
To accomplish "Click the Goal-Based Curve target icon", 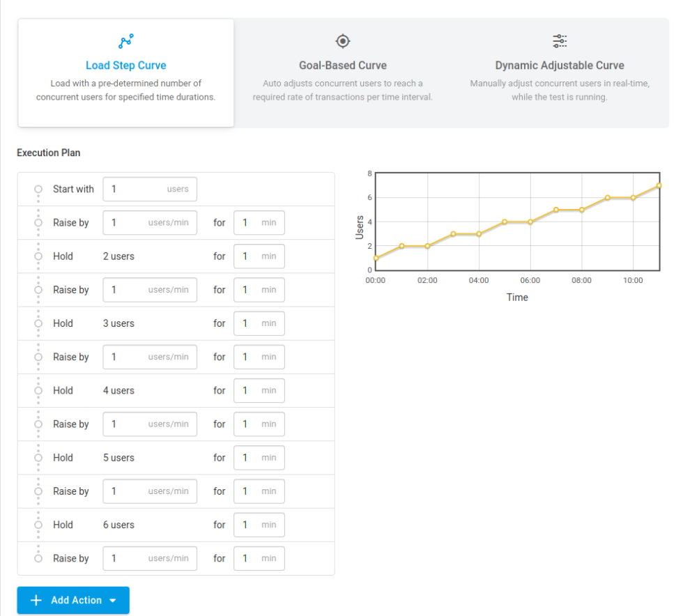I will click(342, 40).
